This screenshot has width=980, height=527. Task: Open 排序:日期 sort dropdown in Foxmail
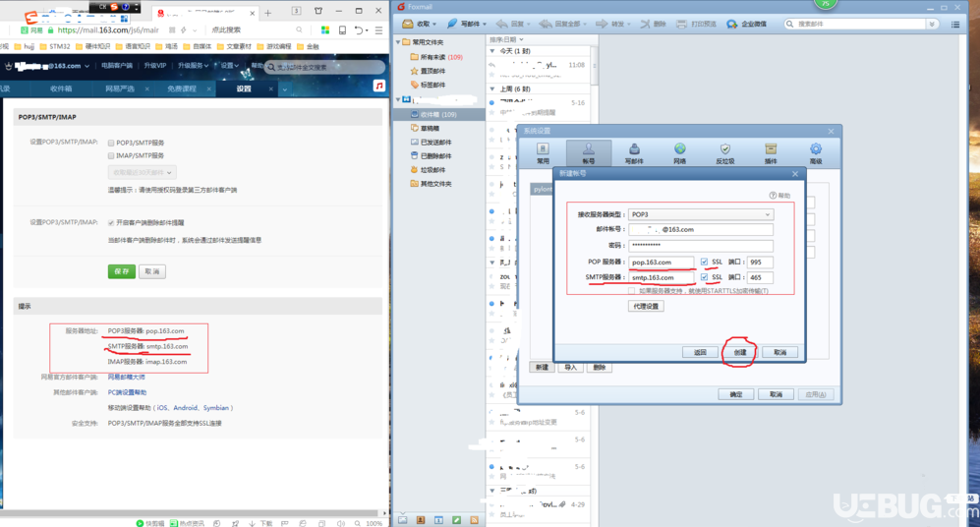(x=507, y=39)
